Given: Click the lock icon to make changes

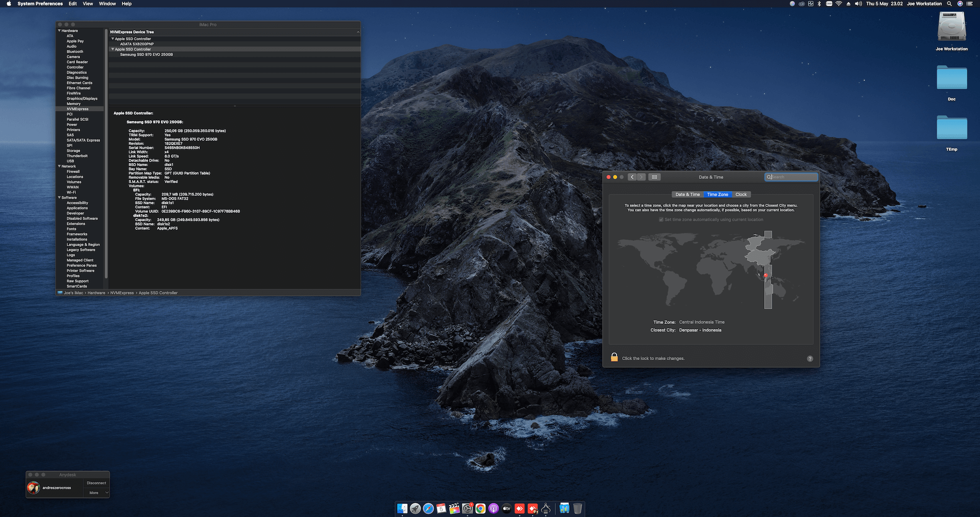Looking at the screenshot, I should point(614,358).
